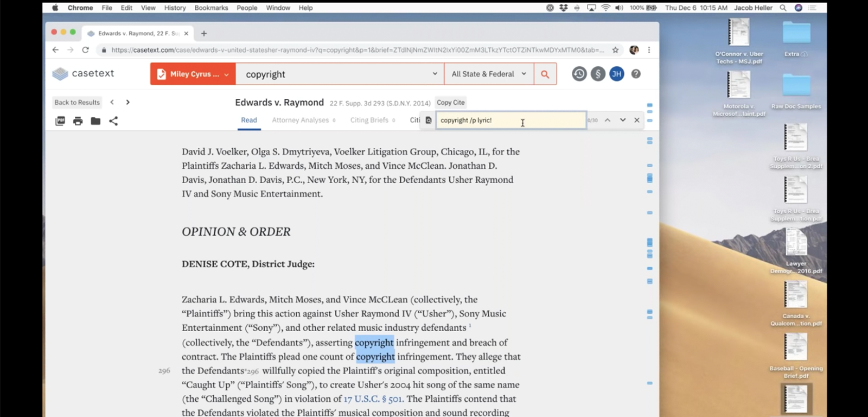868x417 pixels.
Task: Open Dropbox icon in the menu bar
Action: click(x=564, y=8)
